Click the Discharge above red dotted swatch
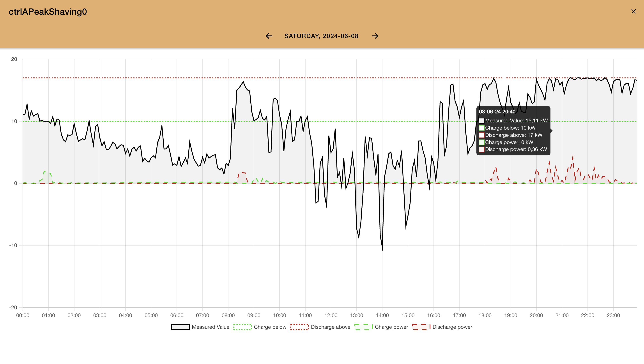The width and height of the screenshot is (644, 364). [299, 327]
